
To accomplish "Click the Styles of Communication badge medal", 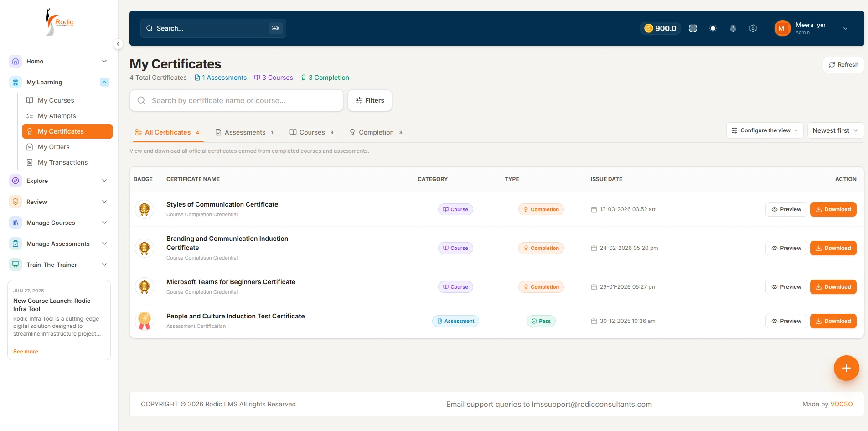I will pos(145,209).
